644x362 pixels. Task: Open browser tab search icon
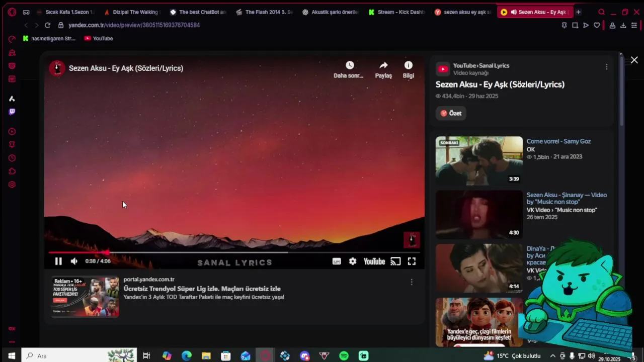click(x=601, y=12)
